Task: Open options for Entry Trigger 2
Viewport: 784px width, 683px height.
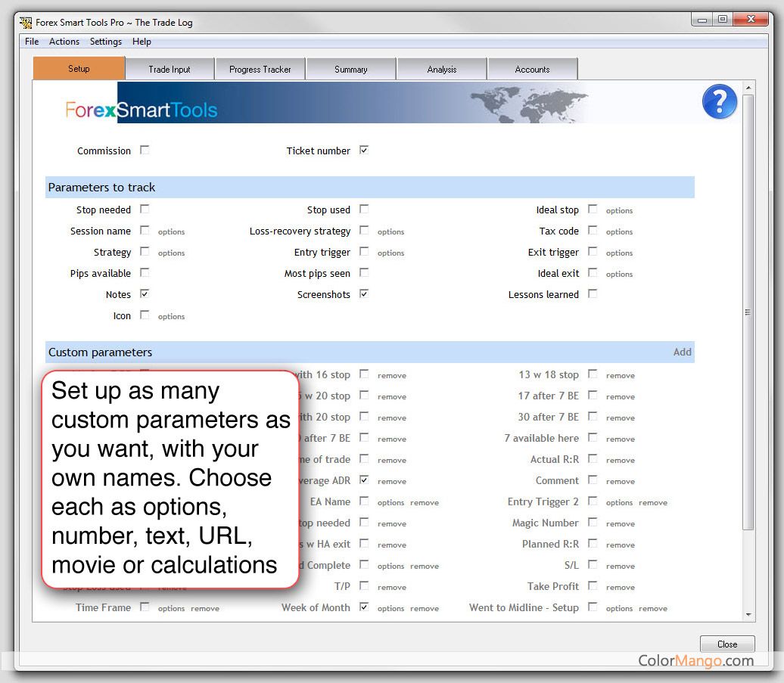Action: [x=620, y=503]
